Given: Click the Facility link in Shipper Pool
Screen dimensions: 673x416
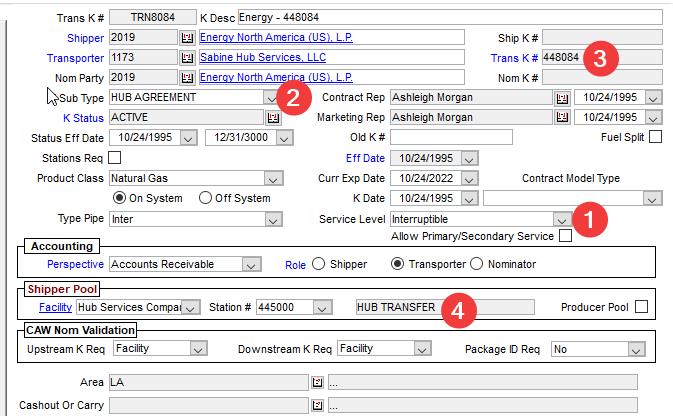Looking at the screenshot, I should click(x=55, y=307).
